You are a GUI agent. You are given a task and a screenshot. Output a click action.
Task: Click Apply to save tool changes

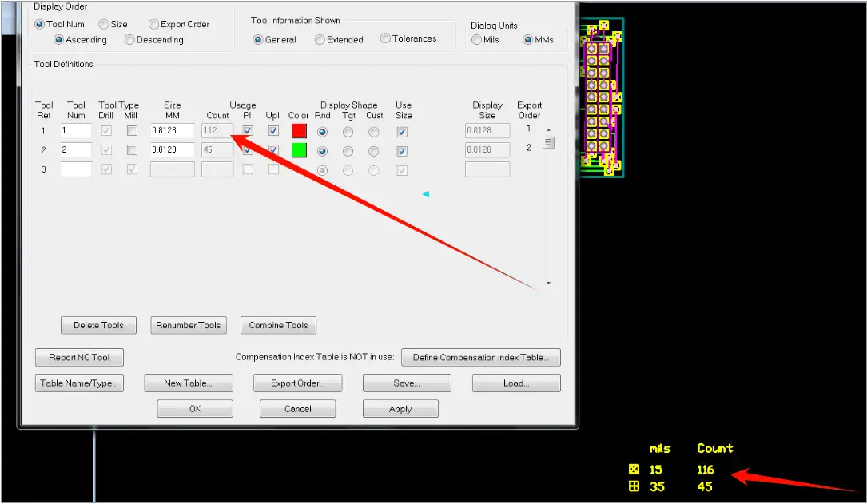(400, 409)
